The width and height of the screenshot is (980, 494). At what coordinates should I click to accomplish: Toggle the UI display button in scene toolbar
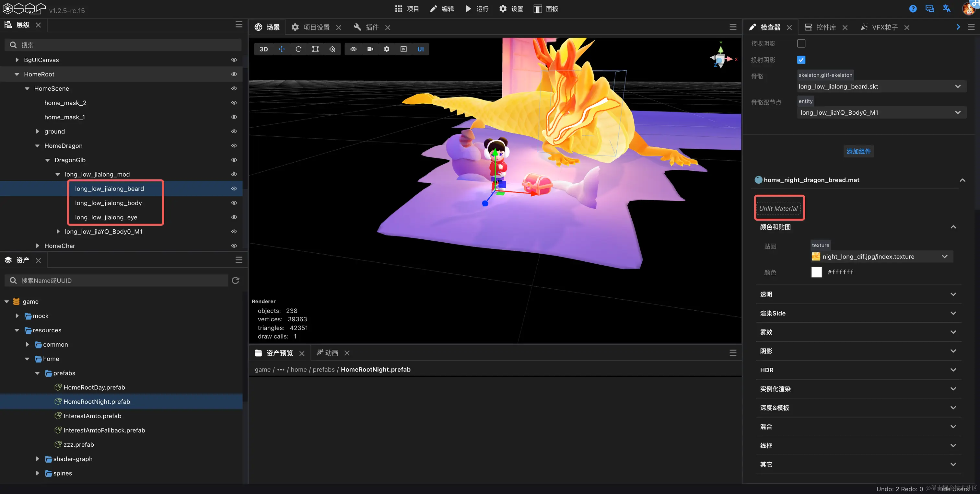coord(420,49)
